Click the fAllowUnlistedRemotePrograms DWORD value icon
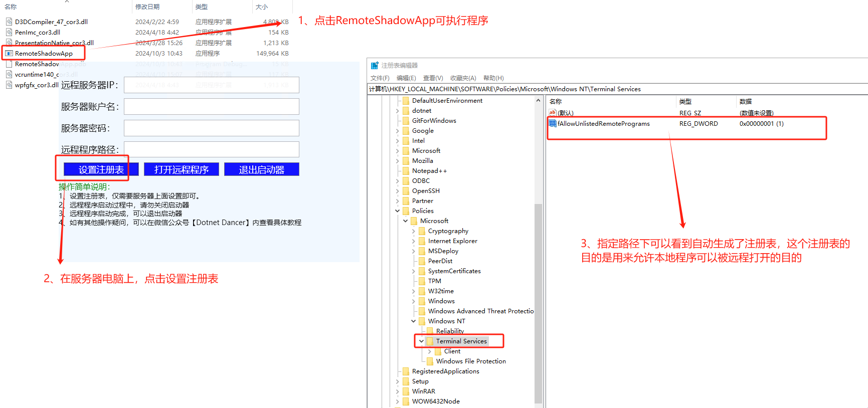 click(x=553, y=123)
